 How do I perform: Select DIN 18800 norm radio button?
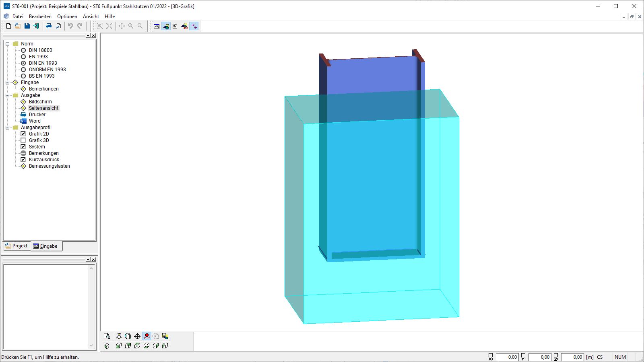click(23, 50)
